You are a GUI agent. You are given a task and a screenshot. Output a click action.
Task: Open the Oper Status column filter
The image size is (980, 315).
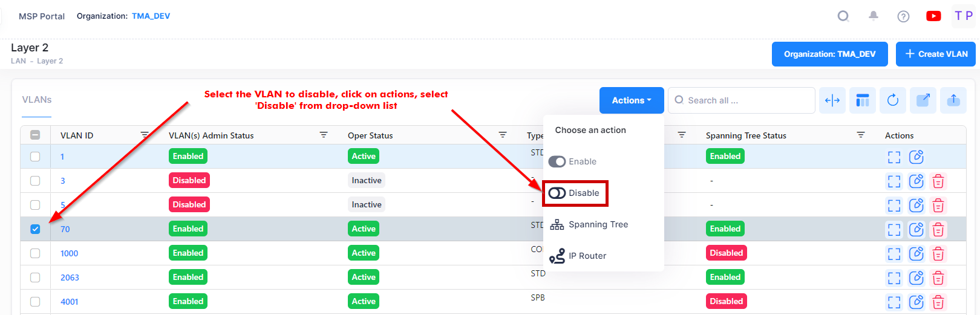[x=502, y=135]
